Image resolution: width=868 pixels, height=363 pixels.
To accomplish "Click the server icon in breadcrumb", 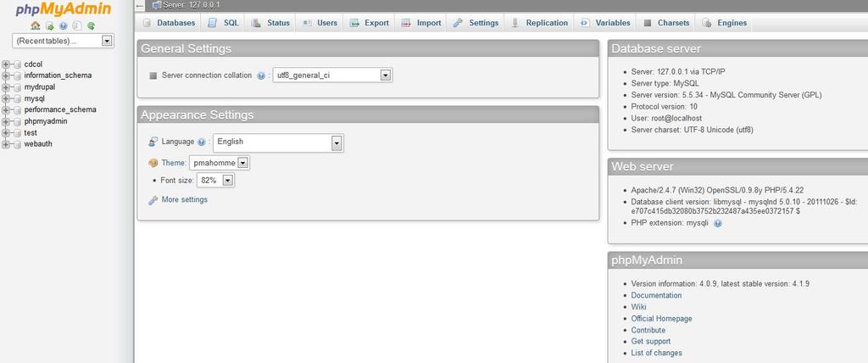I will pos(157,5).
